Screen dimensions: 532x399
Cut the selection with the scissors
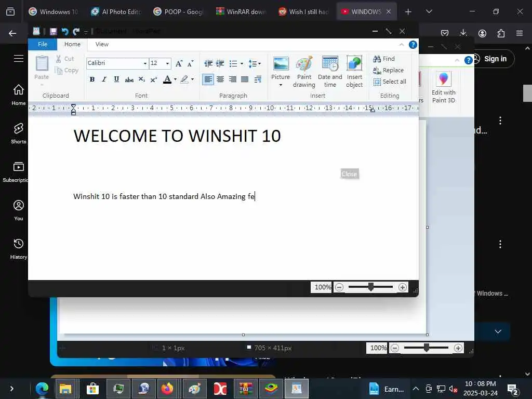coord(65,59)
